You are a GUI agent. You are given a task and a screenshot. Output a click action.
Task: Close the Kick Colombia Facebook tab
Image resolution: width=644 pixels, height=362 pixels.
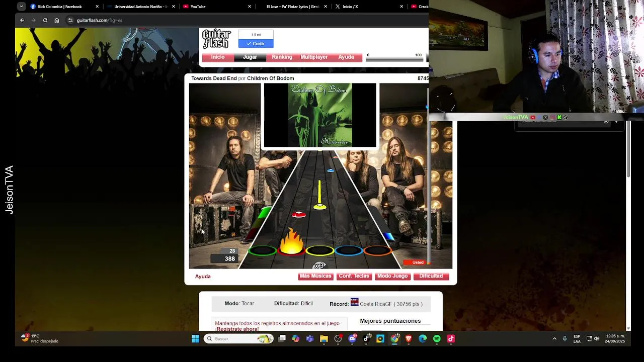click(x=97, y=7)
